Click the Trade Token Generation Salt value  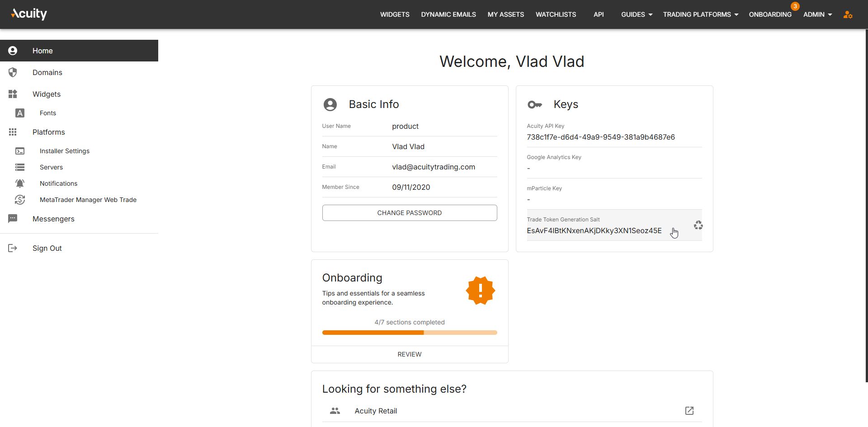pyautogui.click(x=594, y=230)
